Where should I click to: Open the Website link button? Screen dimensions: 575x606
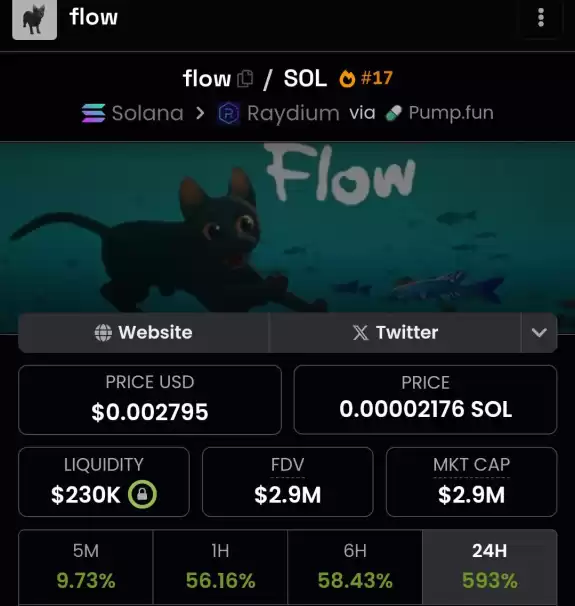[143, 333]
